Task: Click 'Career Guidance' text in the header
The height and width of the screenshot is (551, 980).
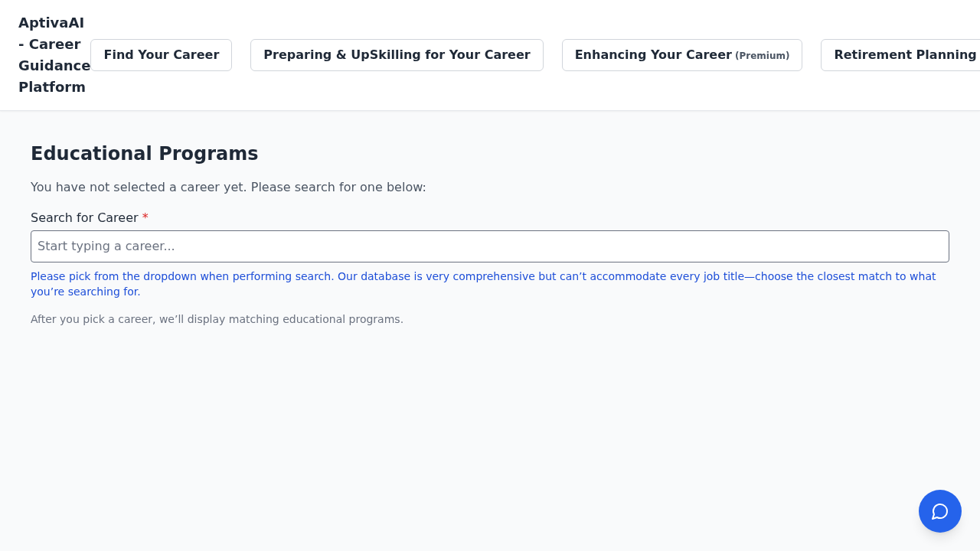Action: [54, 55]
